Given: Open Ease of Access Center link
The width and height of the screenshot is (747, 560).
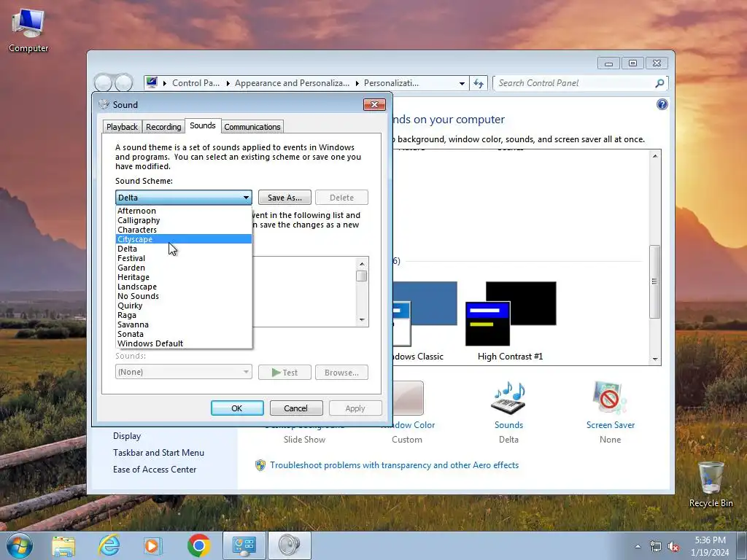Looking at the screenshot, I should coord(155,469).
